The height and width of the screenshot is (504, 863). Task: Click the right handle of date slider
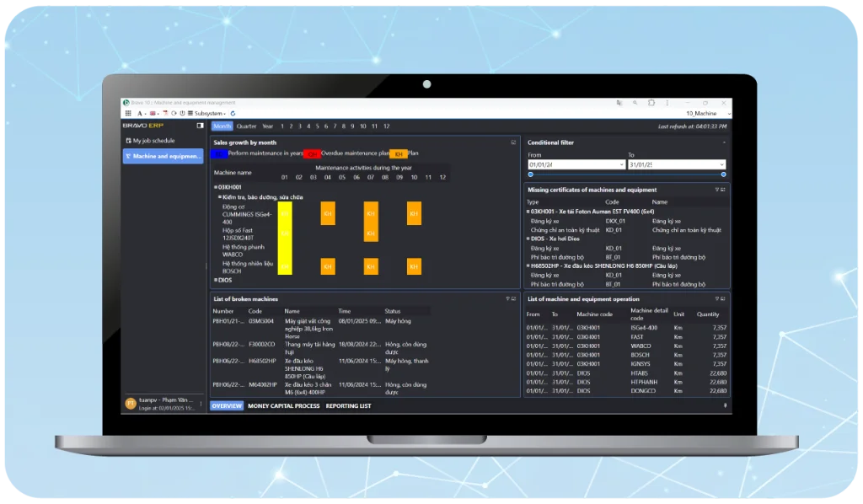tap(723, 174)
